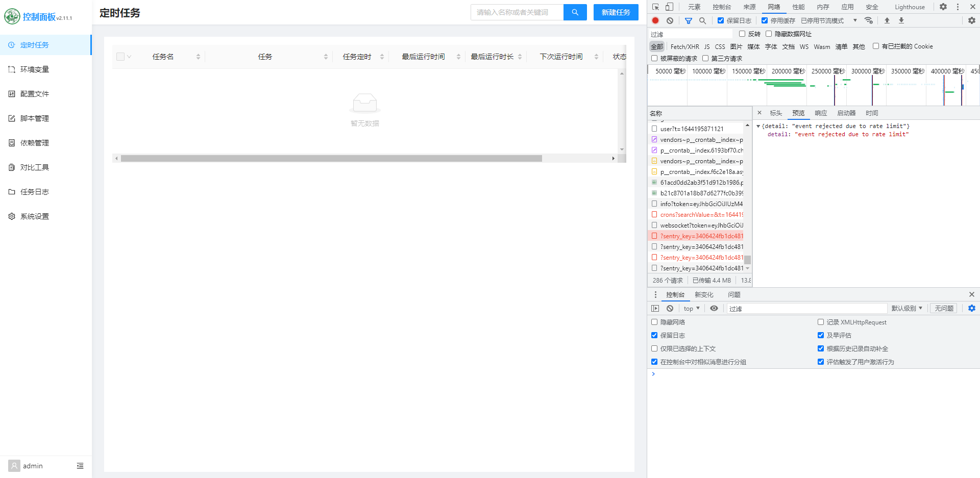980x478 pixels.
Task: Toggle the network filter funnel icon
Action: (689, 20)
